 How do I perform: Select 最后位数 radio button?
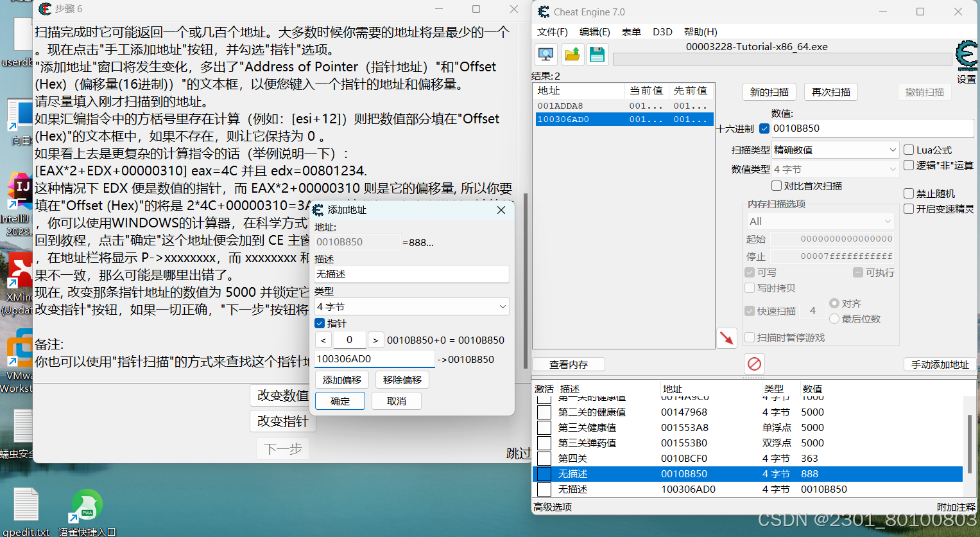(x=834, y=319)
